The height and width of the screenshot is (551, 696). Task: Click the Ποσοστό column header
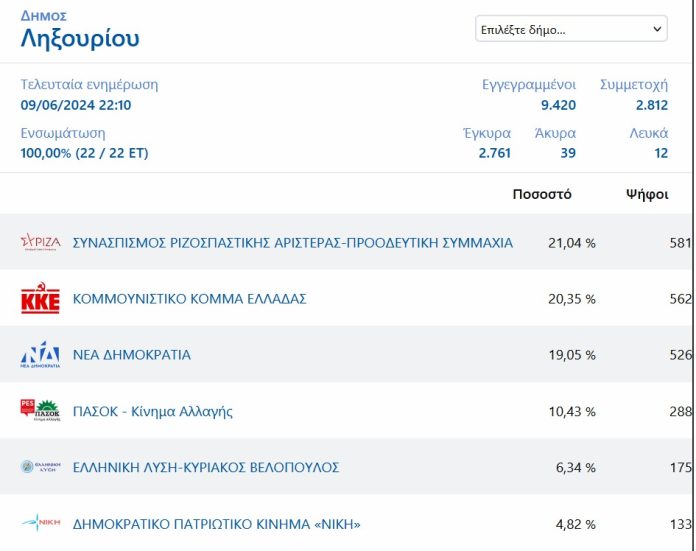pyautogui.click(x=542, y=194)
